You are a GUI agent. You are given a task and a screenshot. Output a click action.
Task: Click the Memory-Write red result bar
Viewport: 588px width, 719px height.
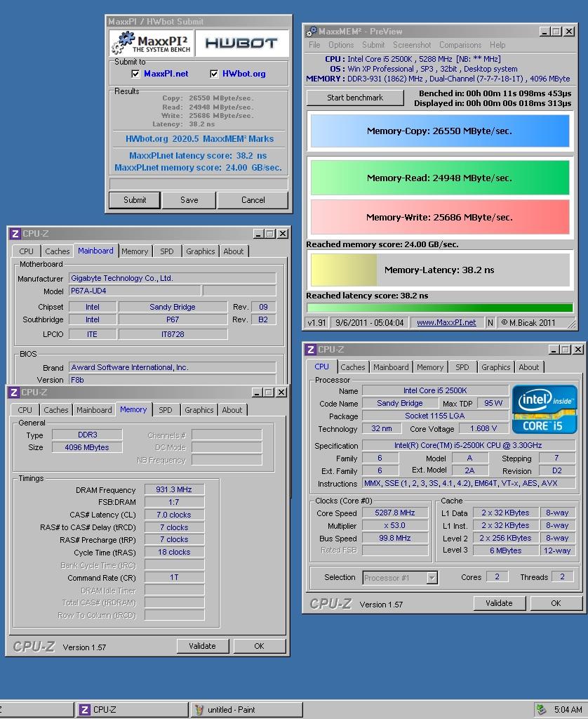coord(440,218)
